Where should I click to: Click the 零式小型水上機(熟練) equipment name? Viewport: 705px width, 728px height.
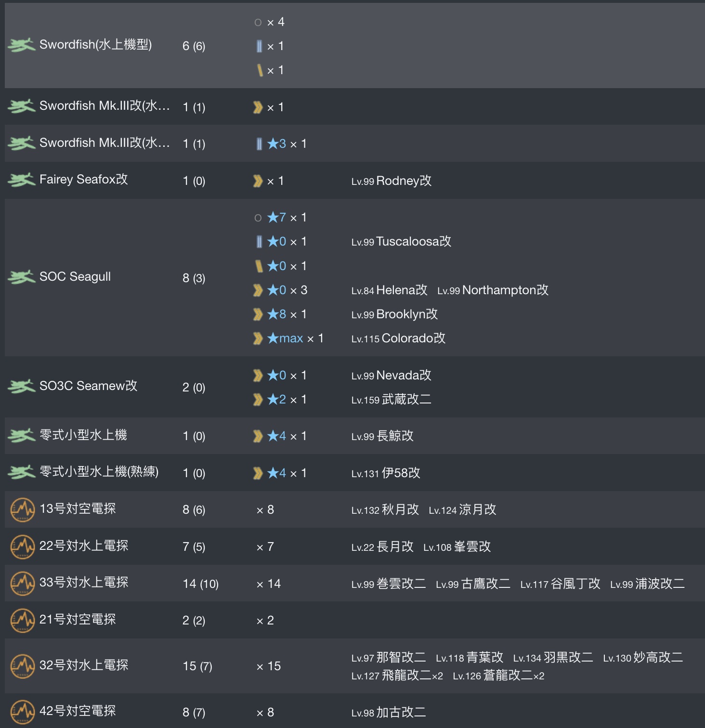click(99, 472)
